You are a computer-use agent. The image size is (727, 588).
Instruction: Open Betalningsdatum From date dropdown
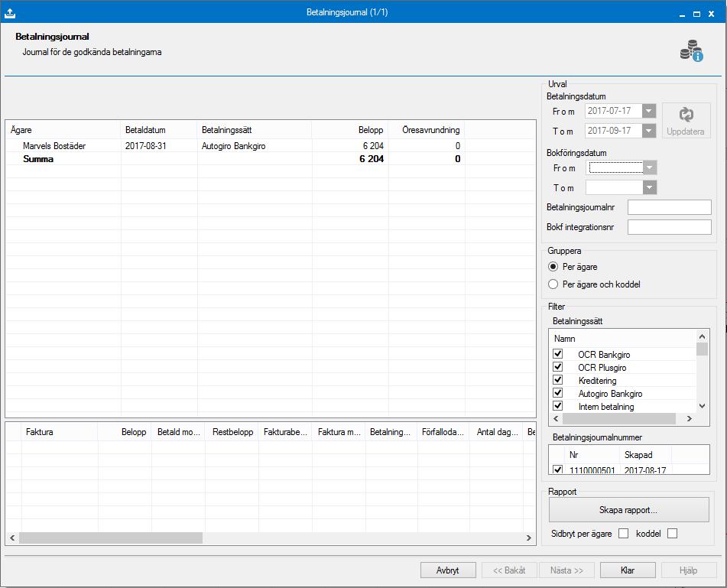click(x=649, y=111)
